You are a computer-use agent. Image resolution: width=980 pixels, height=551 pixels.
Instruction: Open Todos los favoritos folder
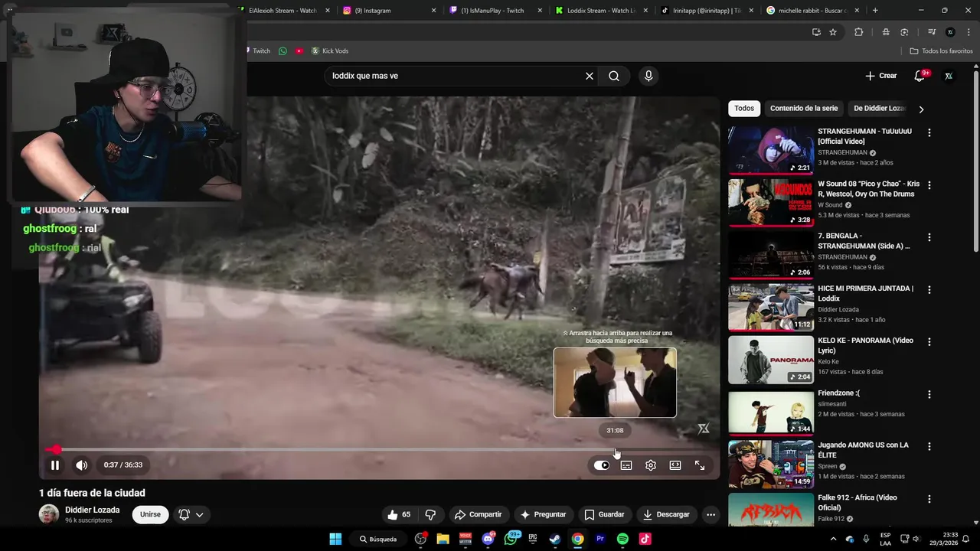pos(941,51)
